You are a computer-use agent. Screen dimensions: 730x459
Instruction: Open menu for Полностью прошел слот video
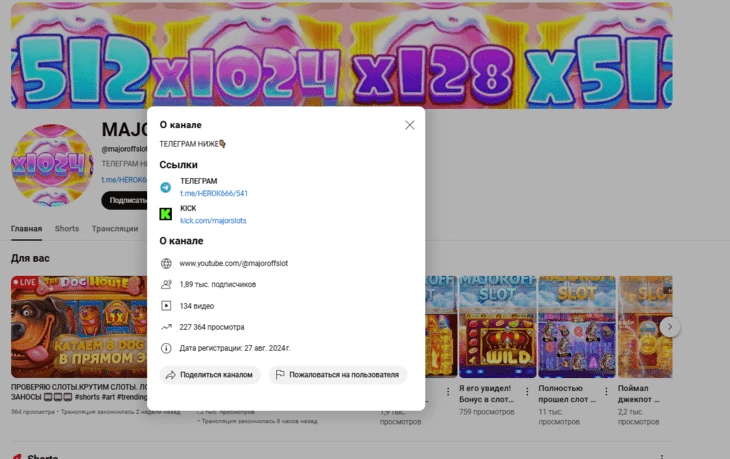(606, 392)
